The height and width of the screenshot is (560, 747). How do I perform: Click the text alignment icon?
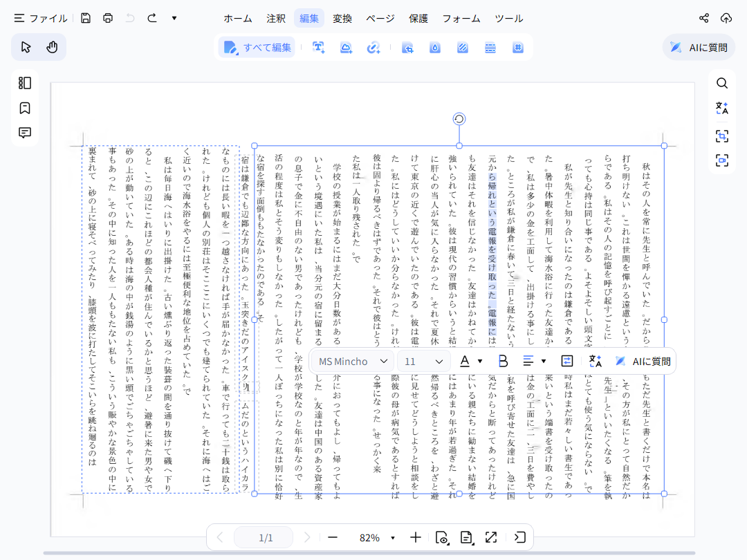pos(528,362)
